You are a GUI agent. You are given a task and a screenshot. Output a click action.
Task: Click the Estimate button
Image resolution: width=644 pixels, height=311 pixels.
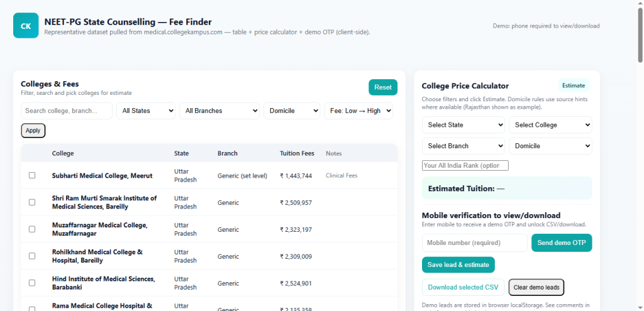point(573,85)
